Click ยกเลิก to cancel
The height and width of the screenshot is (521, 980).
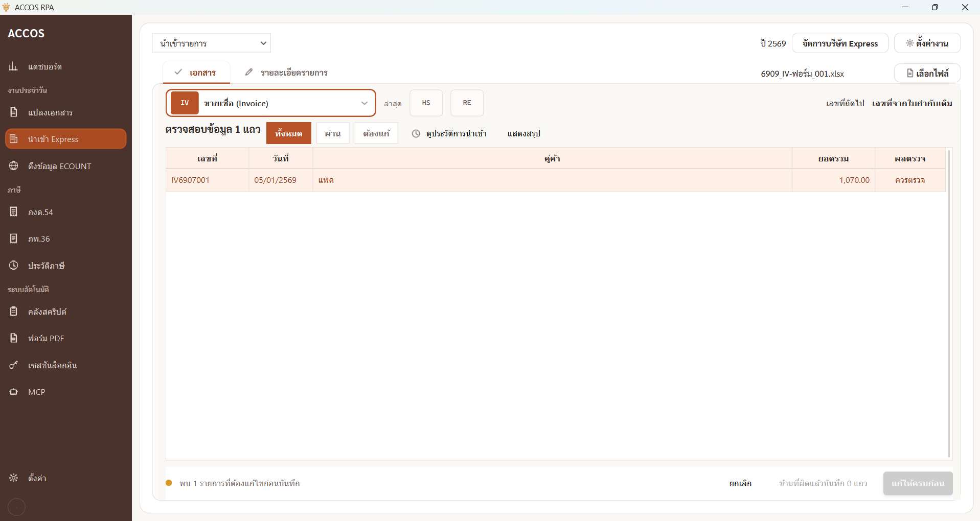coord(740,483)
